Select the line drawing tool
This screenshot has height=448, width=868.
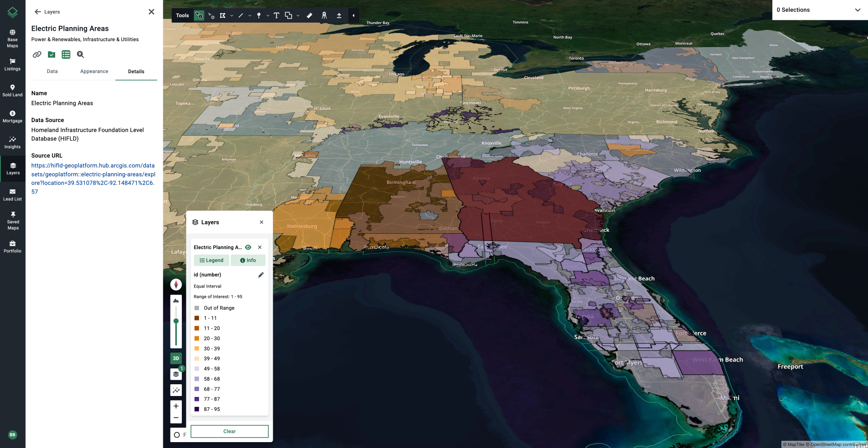pyautogui.click(x=241, y=15)
